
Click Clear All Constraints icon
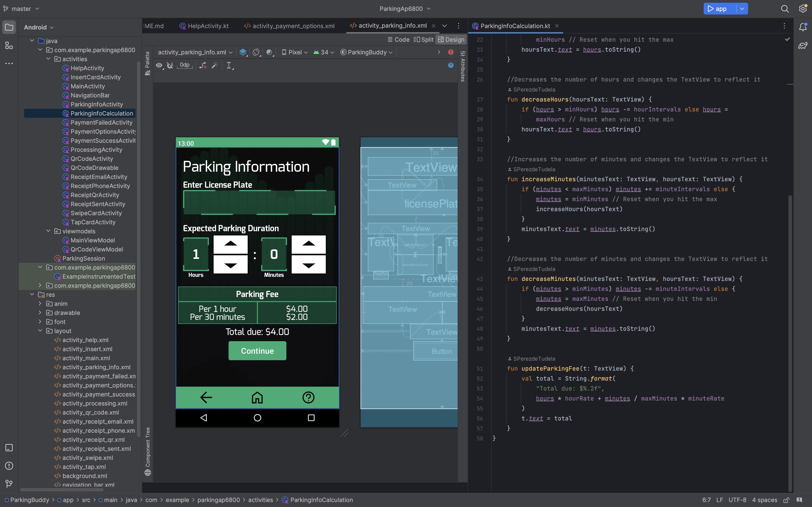click(203, 65)
